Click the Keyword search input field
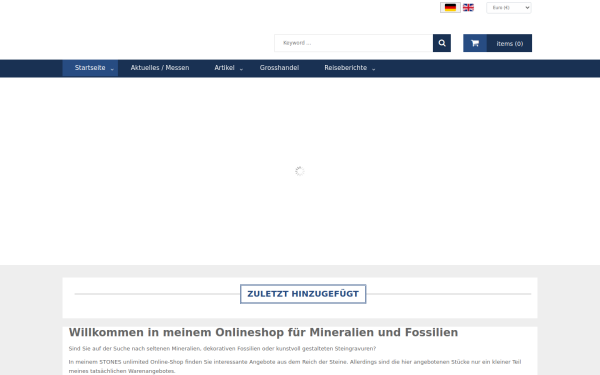Viewport: 600px width, 375px height. pyautogui.click(x=354, y=43)
